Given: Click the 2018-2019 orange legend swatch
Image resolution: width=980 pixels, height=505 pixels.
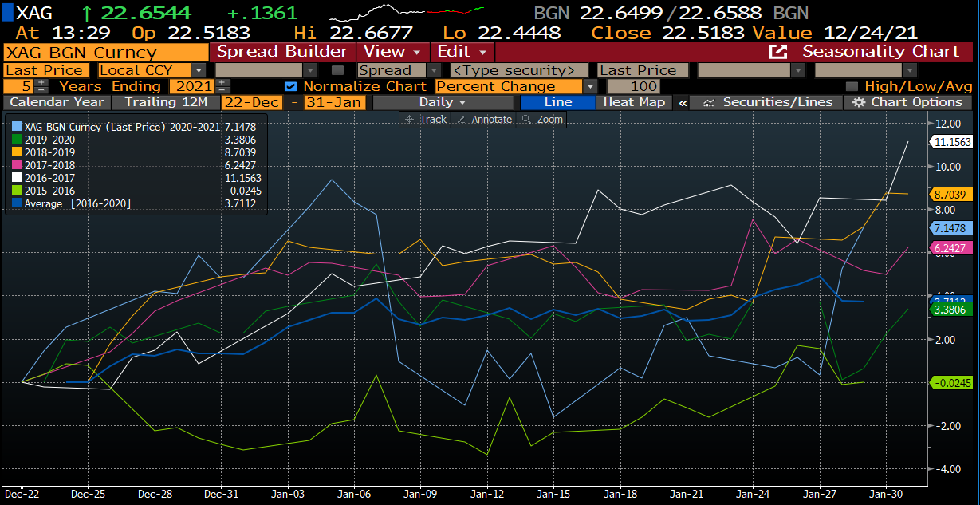Looking at the screenshot, I should pos(18,152).
